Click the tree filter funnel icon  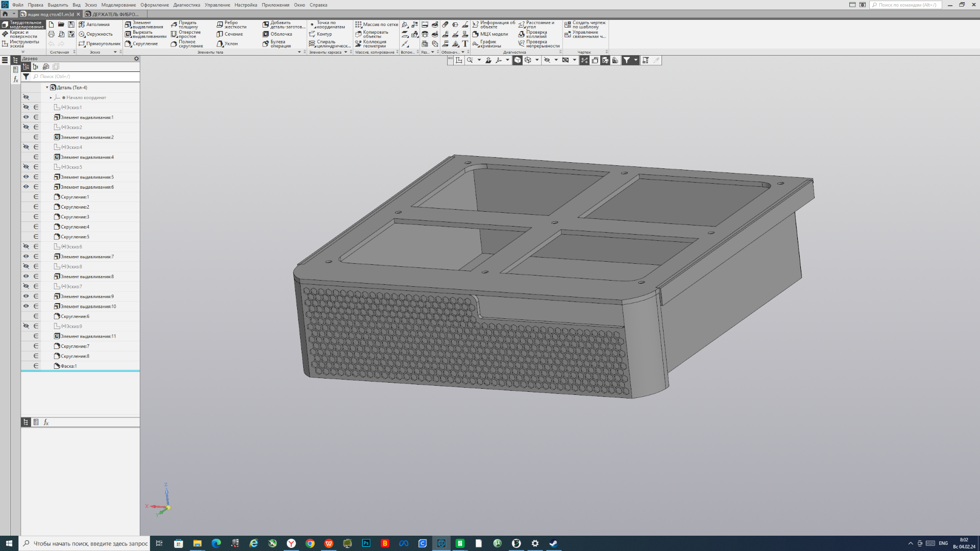click(x=26, y=77)
